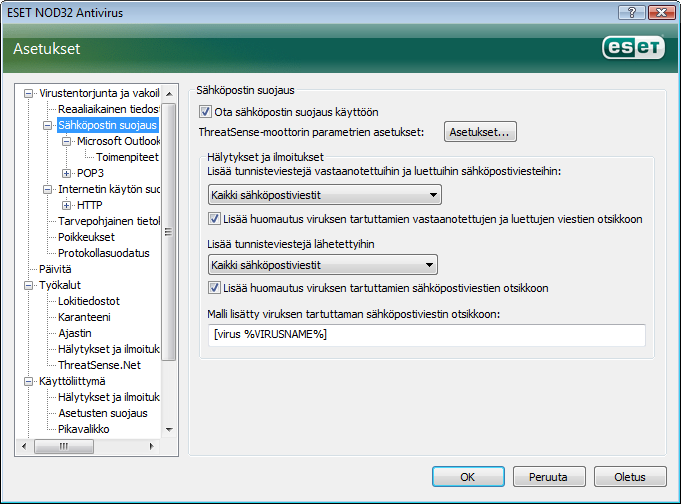Select Asetusten suojaus tree item
Image resolution: width=681 pixels, height=504 pixels.
pyautogui.click(x=103, y=413)
